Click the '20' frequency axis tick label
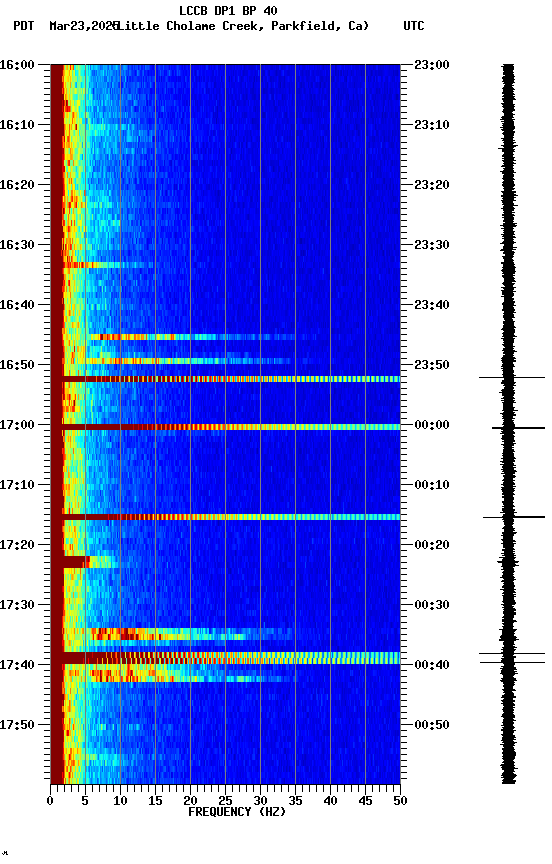Image resolution: width=552 pixels, height=864 pixels. tap(190, 801)
